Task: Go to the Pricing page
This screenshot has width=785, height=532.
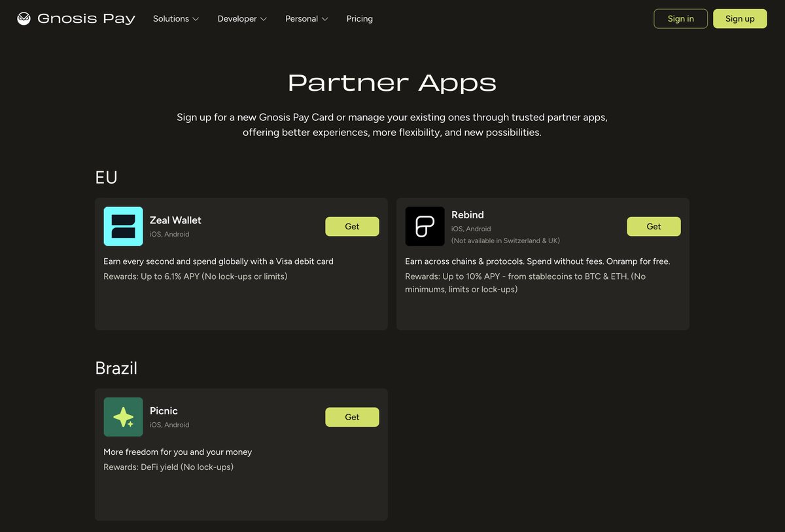Action: pos(360,19)
